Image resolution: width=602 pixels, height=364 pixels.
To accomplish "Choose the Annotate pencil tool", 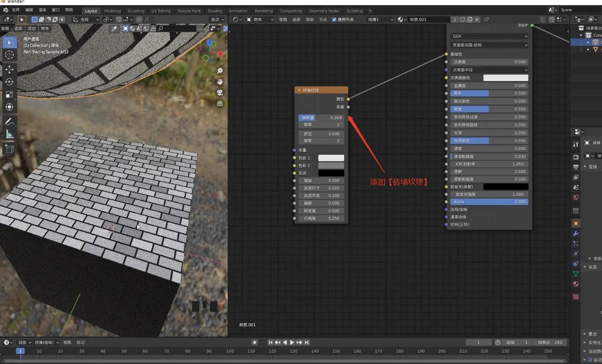I will [9, 121].
